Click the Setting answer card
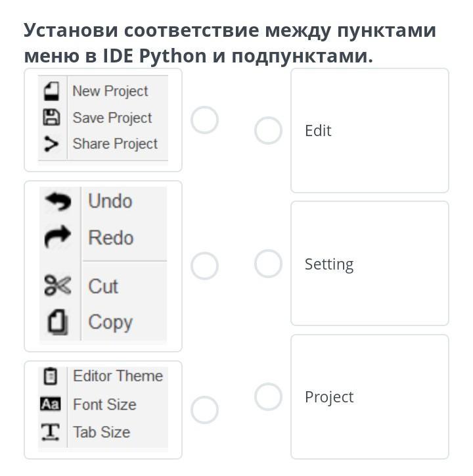 (370, 263)
